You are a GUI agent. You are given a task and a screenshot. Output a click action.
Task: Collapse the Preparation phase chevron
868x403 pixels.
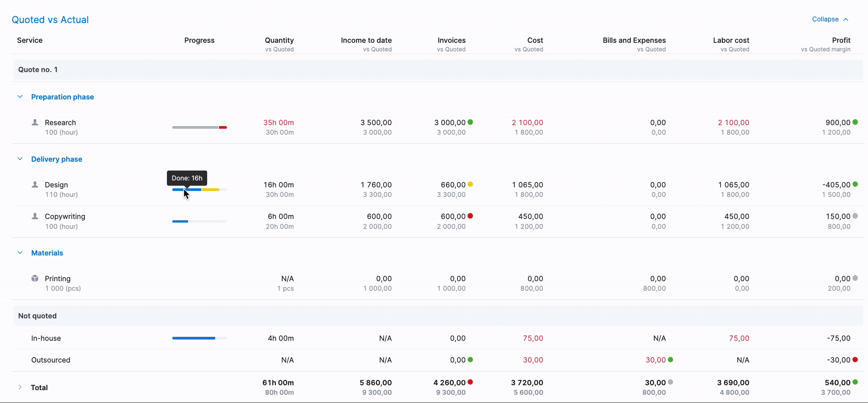tap(20, 97)
